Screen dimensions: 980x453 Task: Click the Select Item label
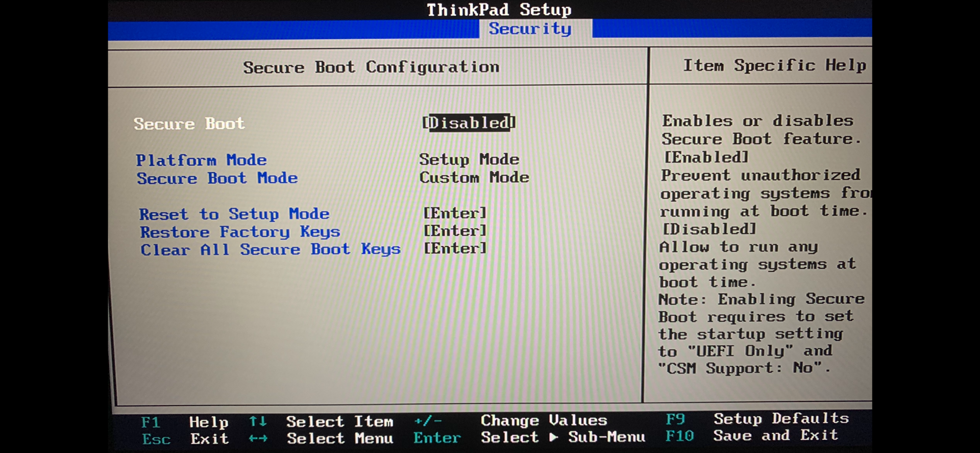(339, 421)
